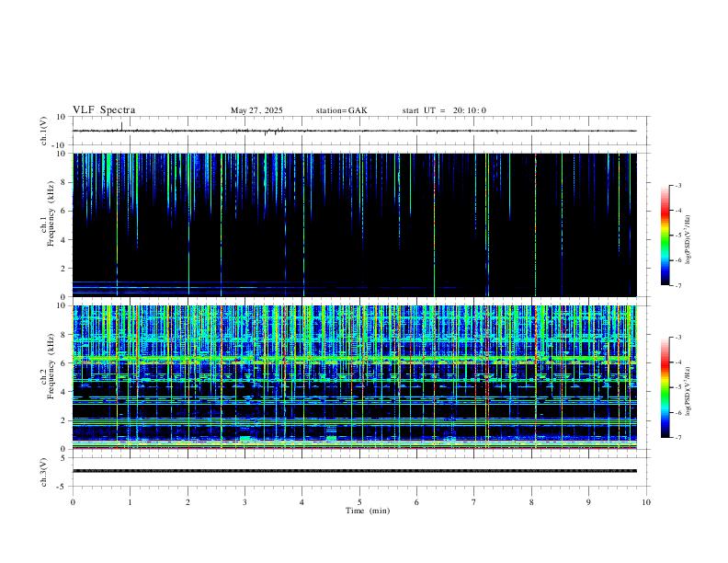Click the "7" tick on the time axis

pos(474,502)
